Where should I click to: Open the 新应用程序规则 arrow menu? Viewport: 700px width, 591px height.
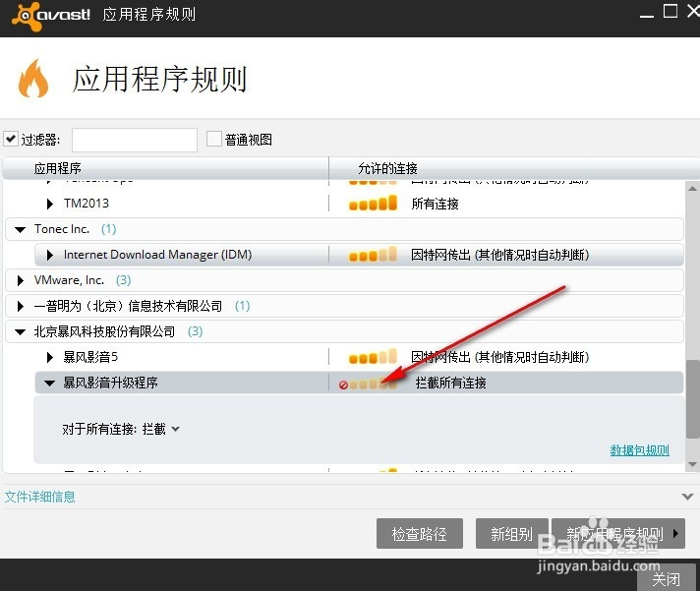(x=676, y=533)
